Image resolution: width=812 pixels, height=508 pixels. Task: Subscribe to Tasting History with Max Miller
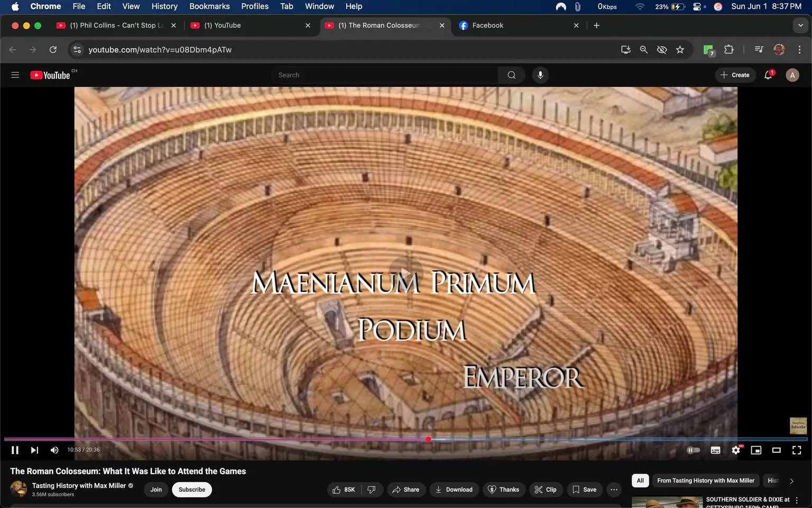click(191, 489)
